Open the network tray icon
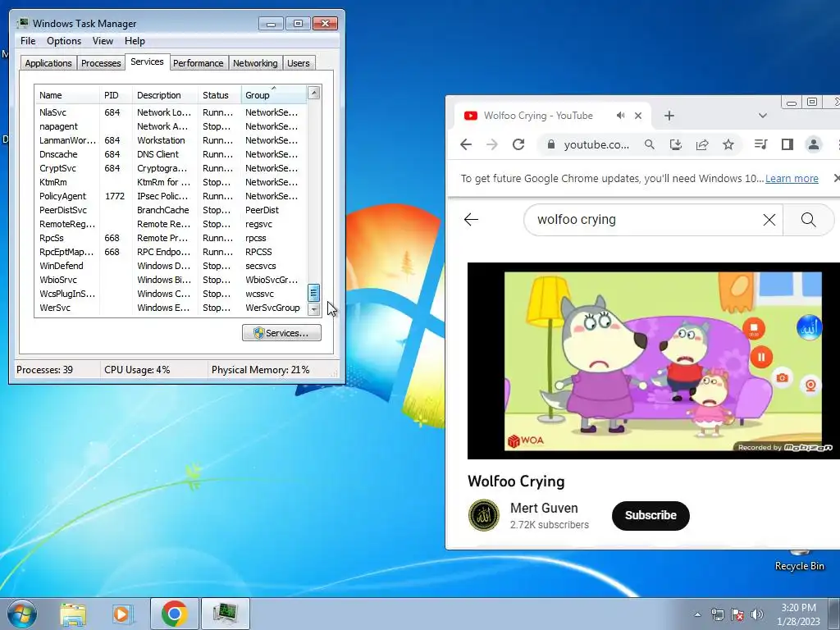Viewport: 840px width, 630px height. click(717, 614)
